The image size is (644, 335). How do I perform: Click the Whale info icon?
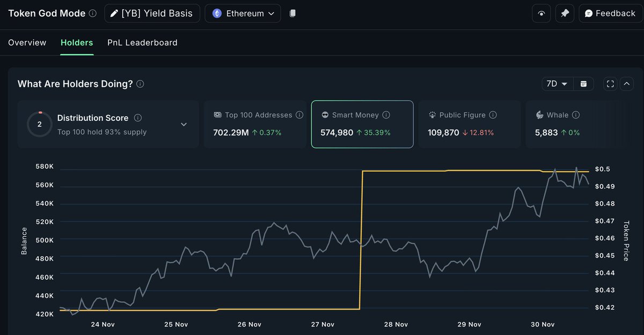[576, 115]
